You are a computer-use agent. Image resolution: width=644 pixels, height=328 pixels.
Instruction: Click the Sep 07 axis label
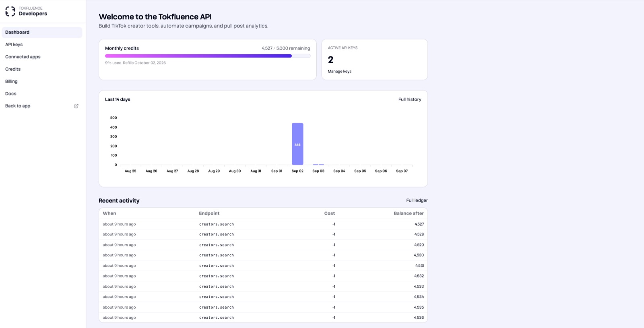tap(402, 171)
